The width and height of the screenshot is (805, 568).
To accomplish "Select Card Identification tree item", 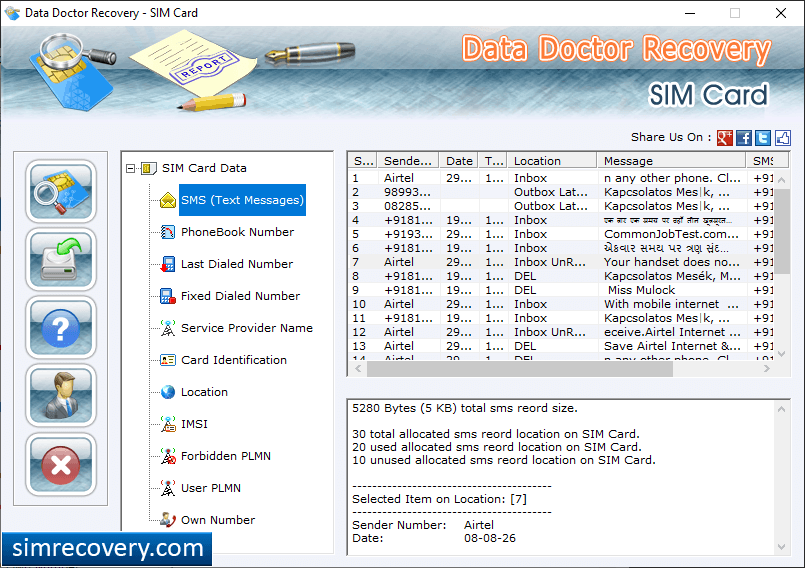I will [234, 360].
